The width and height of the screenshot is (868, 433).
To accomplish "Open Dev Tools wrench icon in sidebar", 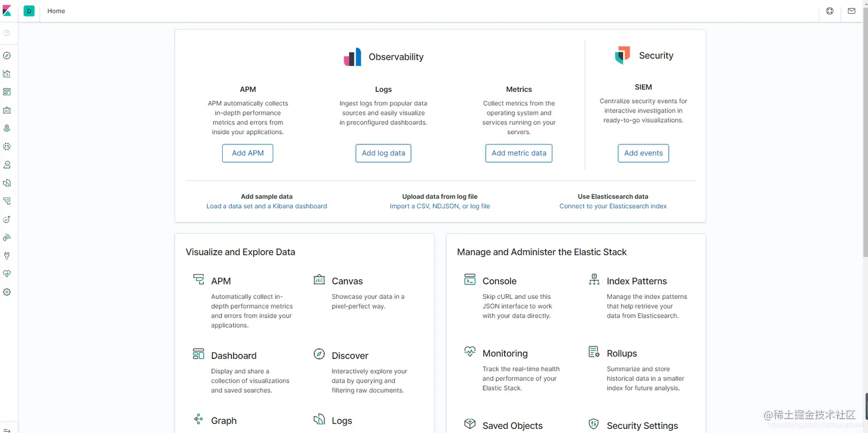I will (x=7, y=256).
